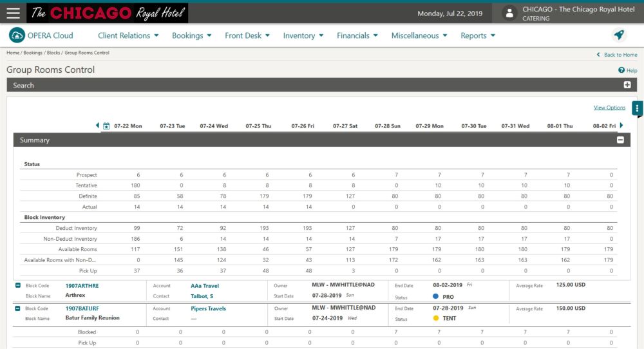Click the 08-02 Fri column header
The width and height of the screenshot is (644, 349).
604,126
